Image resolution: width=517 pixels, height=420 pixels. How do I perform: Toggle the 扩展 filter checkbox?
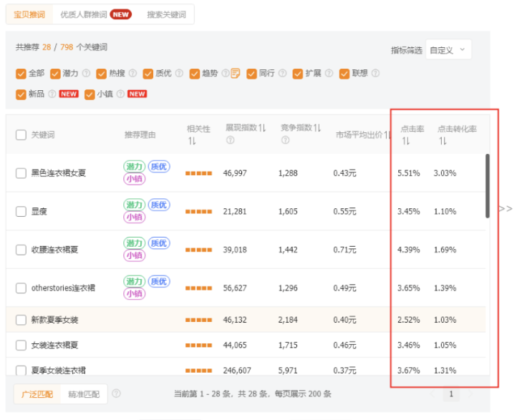pyautogui.click(x=298, y=74)
